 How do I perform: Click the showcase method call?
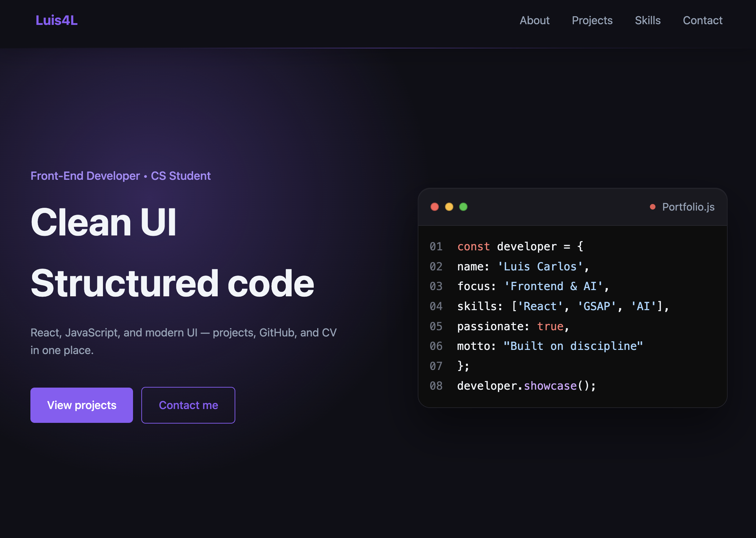[550, 386]
